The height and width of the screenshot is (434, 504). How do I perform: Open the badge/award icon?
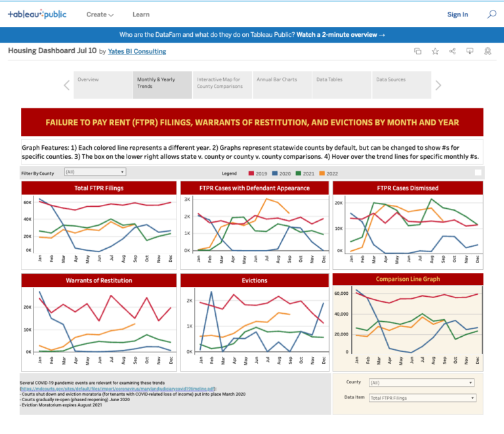(x=488, y=51)
